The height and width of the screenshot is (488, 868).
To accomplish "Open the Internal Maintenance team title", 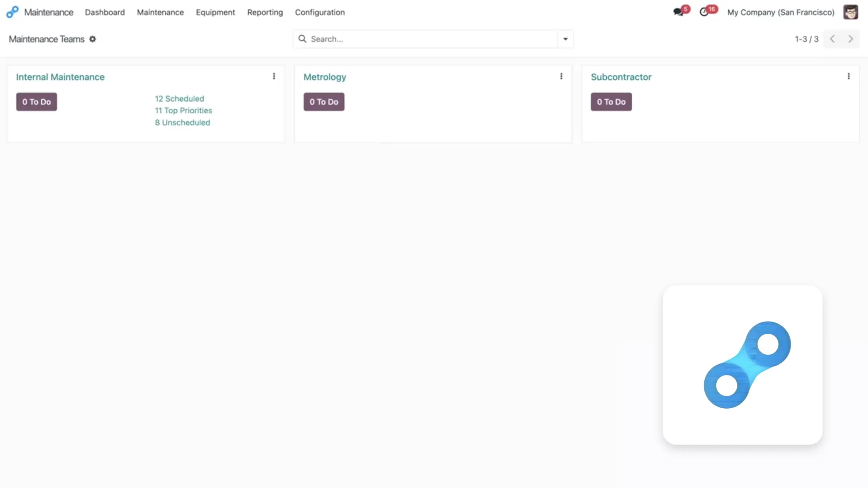I will 60,77.
